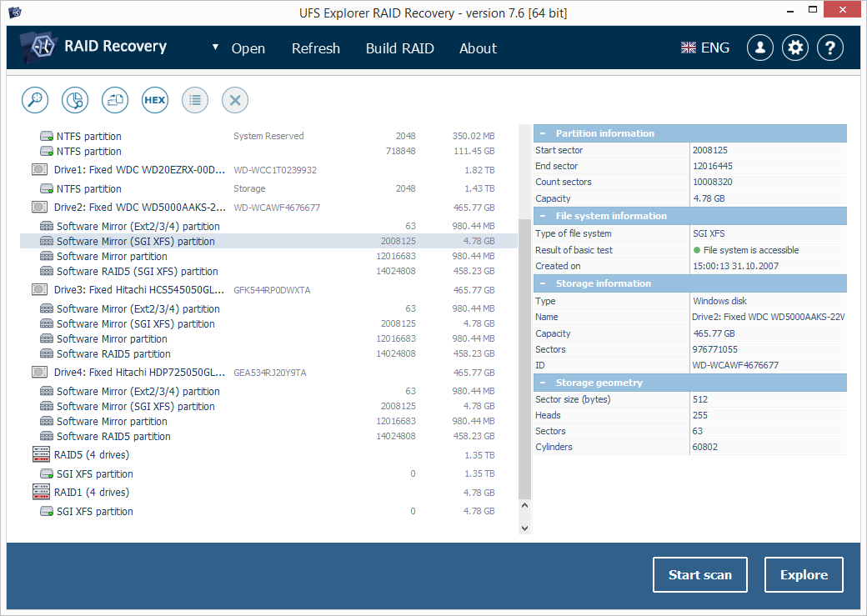Click the save disk image icon
Viewport: 867px width, 616px height.
[x=115, y=100]
